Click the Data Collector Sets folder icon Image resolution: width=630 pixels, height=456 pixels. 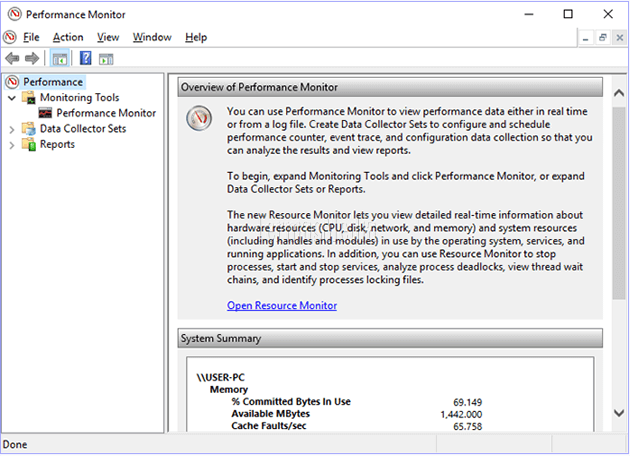pyautogui.click(x=29, y=129)
